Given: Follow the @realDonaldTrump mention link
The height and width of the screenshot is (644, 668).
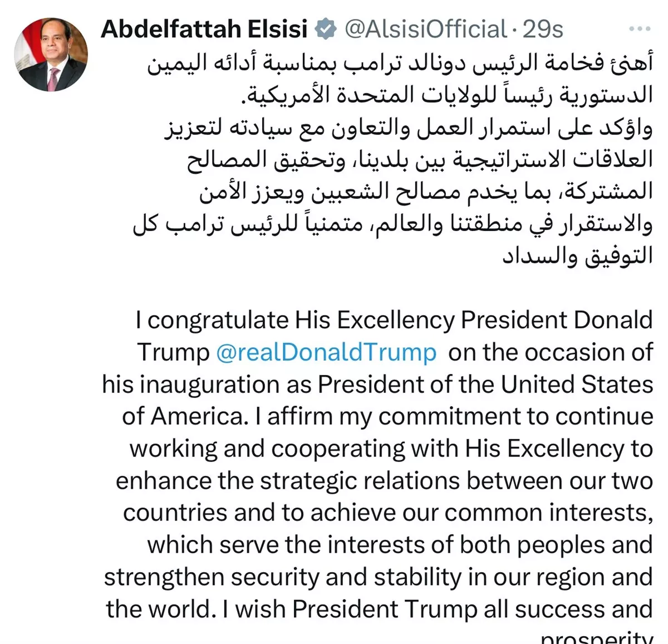Looking at the screenshot, I should [326, 352].
